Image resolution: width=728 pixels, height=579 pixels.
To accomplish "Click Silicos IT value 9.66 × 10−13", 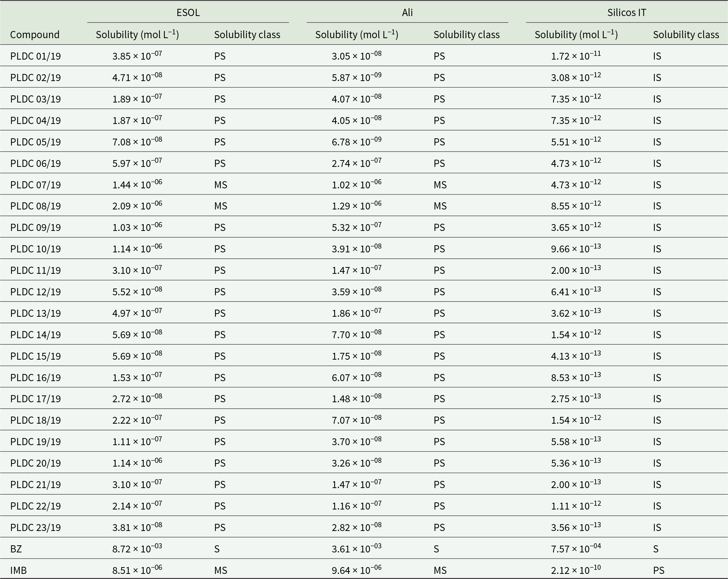I will pyautogui.click(x=576, y=248).
